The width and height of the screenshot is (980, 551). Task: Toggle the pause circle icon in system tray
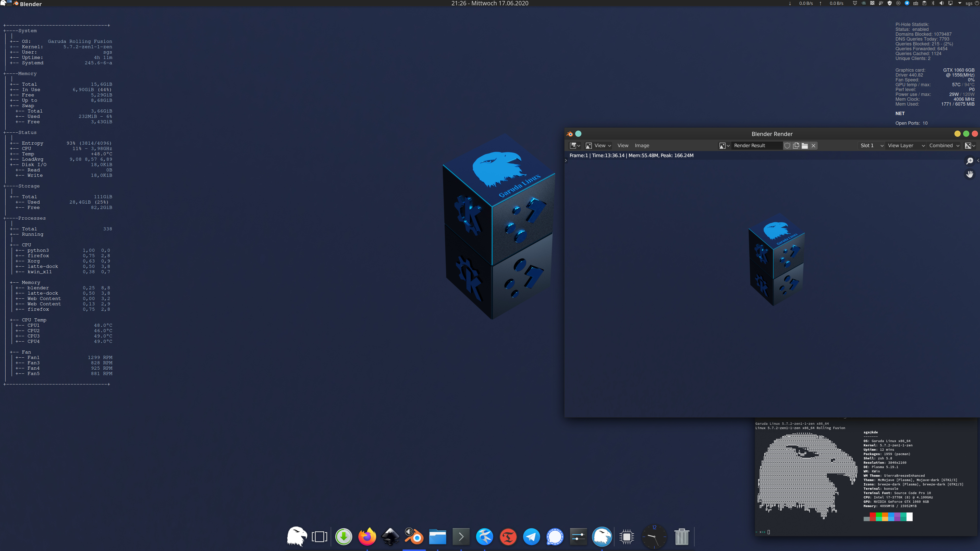pos(898,3)
